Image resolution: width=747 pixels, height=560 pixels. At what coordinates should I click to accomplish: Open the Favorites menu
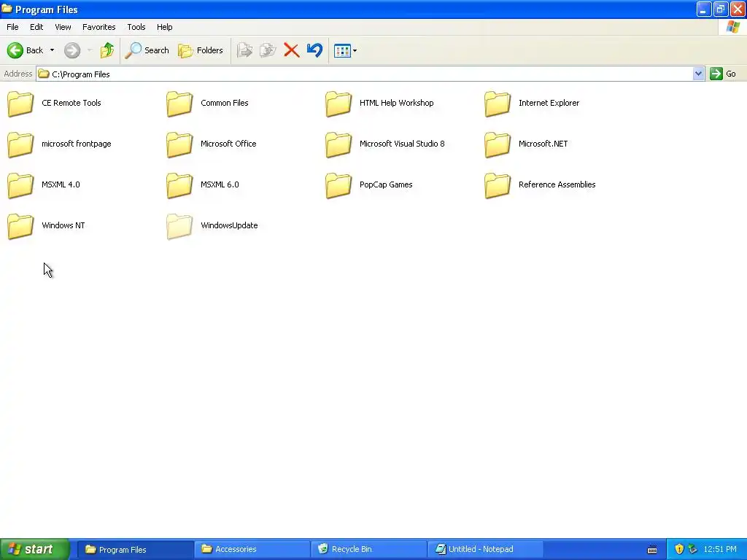pos(98,27)
